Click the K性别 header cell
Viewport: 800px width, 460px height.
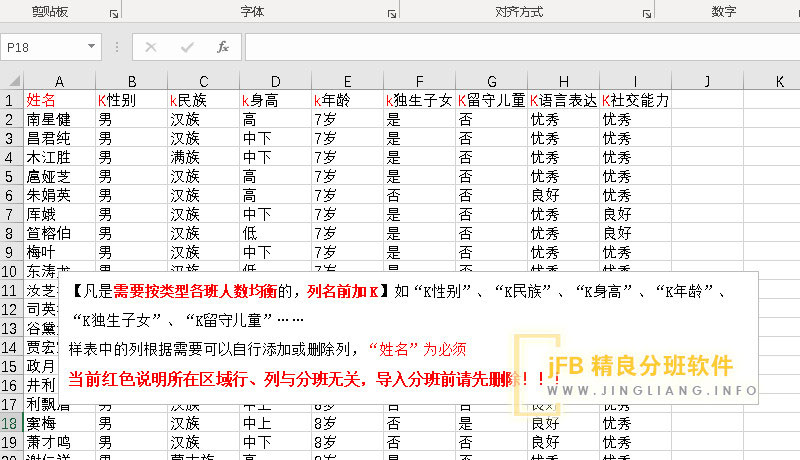(x=132, y=100)
